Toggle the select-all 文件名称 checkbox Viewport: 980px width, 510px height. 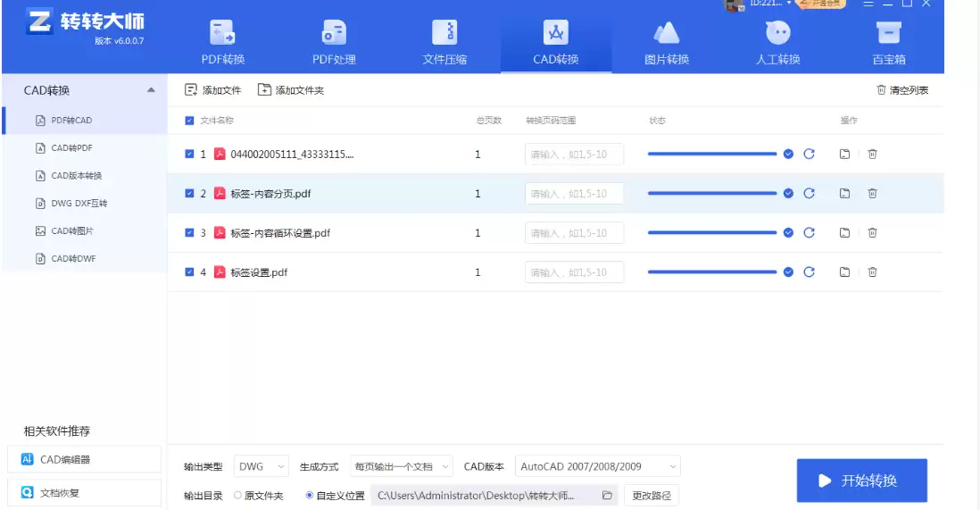pyautogui.click(x=189, y=121)
